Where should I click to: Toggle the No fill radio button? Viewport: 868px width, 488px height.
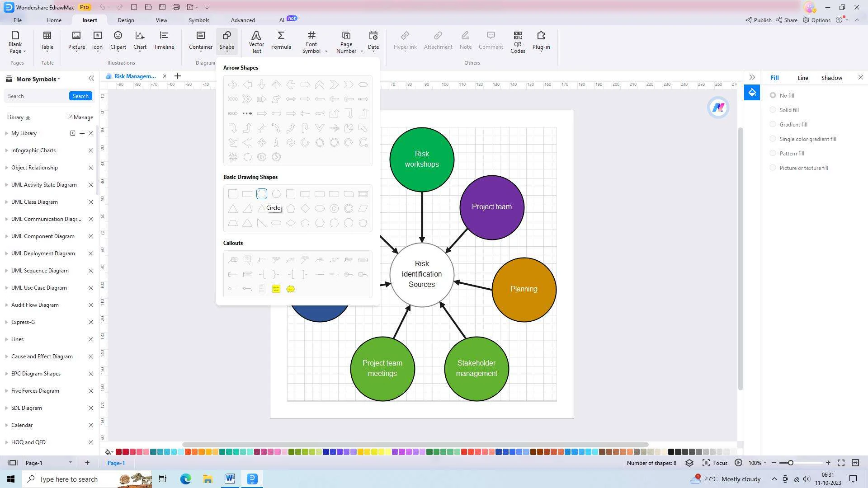click(x=773, y=95)
